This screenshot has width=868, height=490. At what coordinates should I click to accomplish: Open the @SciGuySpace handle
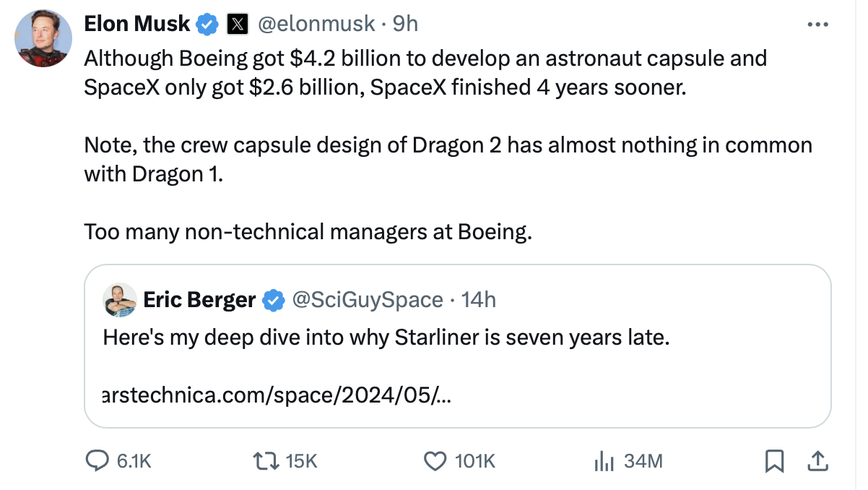tap(367, 300)
